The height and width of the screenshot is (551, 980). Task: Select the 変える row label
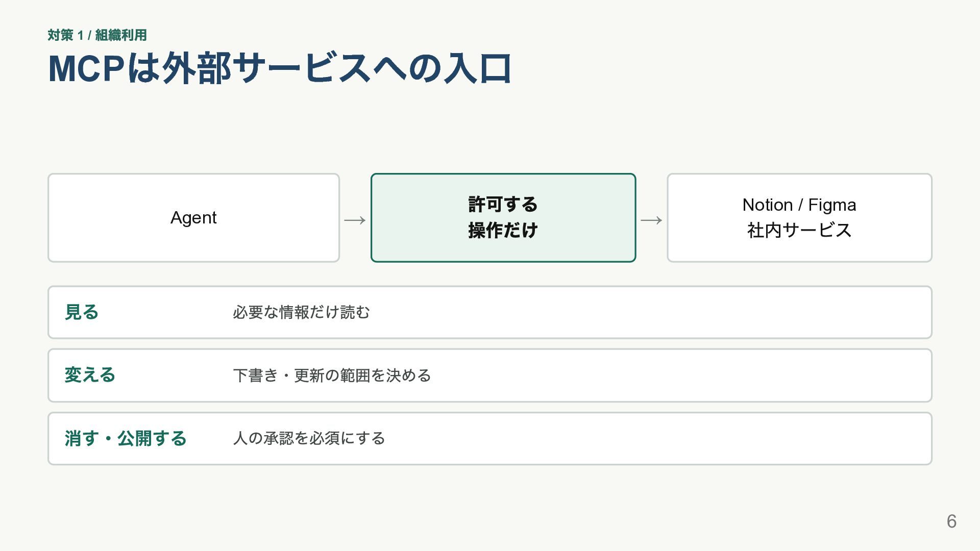coord(90,375)
